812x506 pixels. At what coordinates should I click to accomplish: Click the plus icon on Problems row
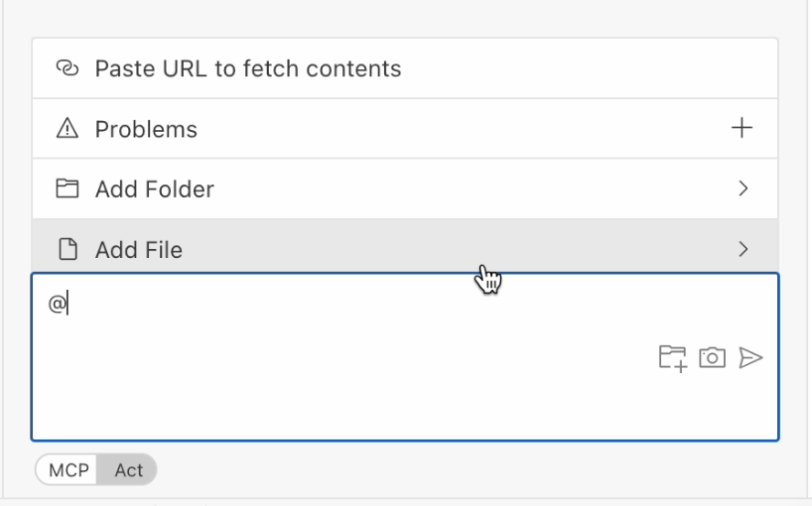pos(742,128)
